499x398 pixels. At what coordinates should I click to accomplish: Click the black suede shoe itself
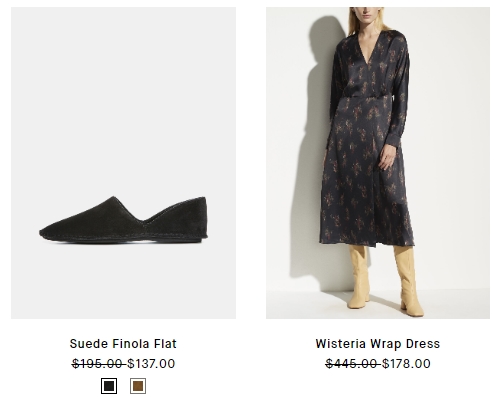123,220
